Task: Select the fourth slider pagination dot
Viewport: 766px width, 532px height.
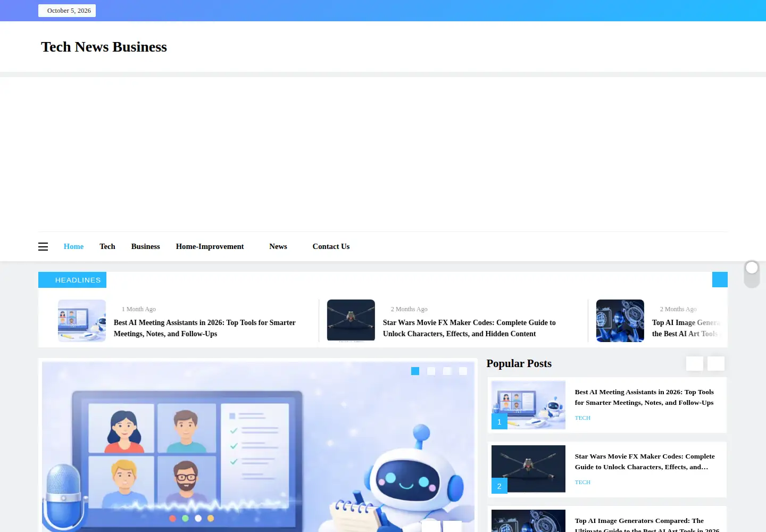Action: [463, 371]
